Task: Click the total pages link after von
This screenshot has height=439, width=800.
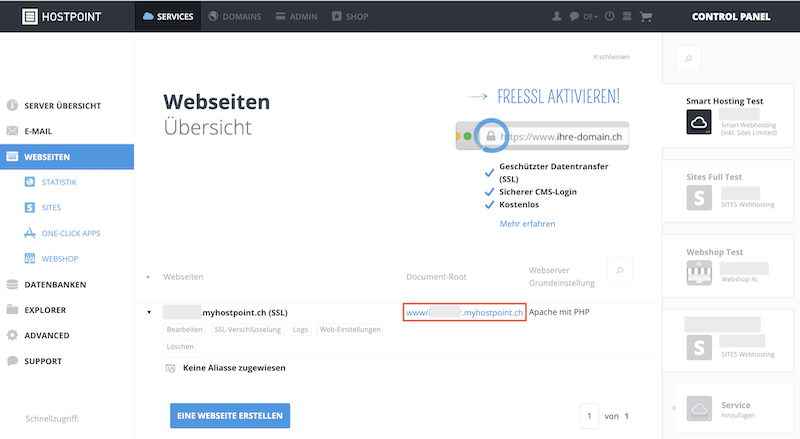Action: [627, 416]
